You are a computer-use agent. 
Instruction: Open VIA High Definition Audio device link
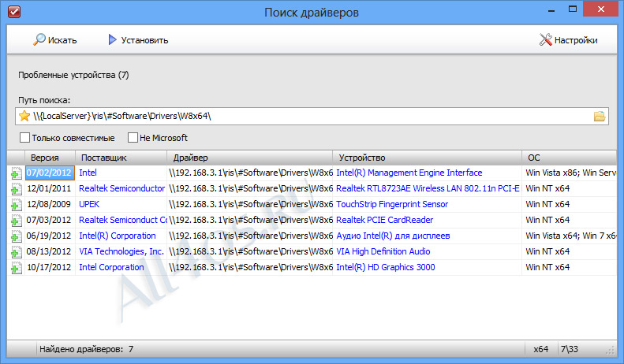(x=383, y=251)
